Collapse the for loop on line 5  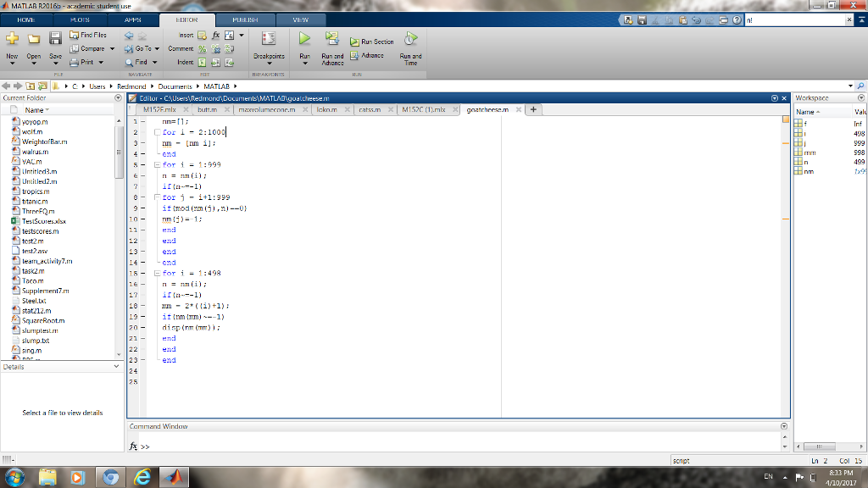coord(157,165)
